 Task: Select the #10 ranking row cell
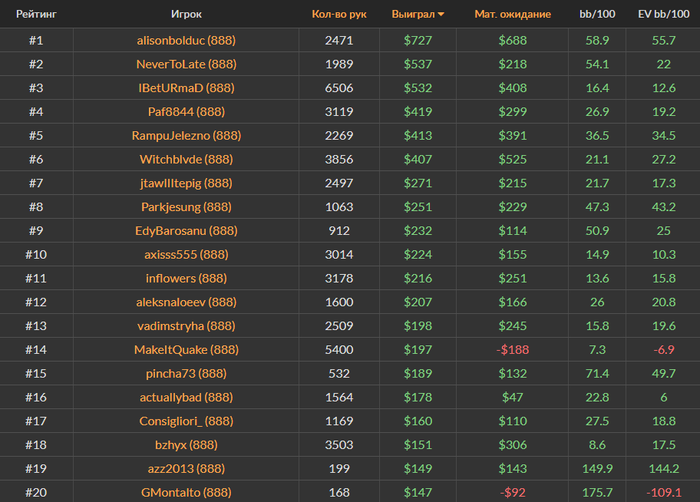point(36,255)
